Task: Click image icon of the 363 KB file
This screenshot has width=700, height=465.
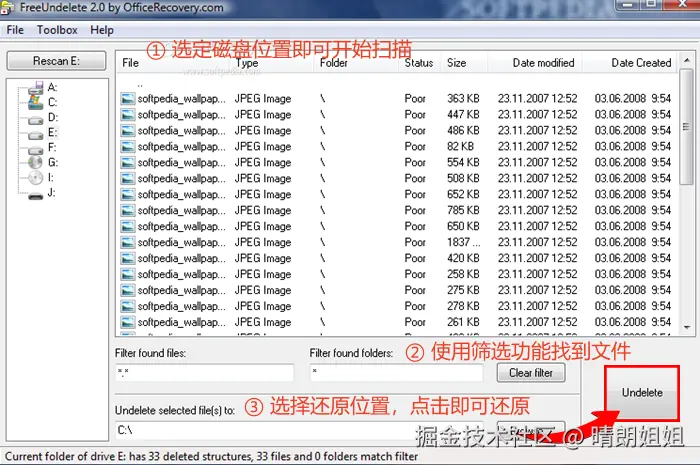Action: click(128, 99)
